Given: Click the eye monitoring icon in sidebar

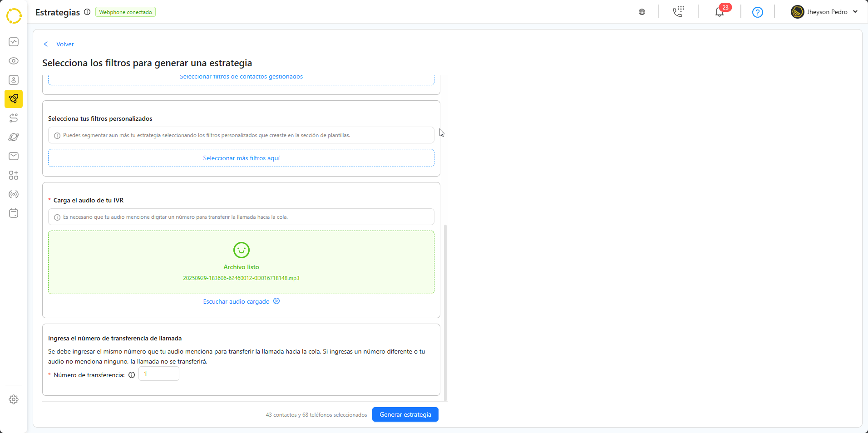Looking at the screenshot, I should pos(14,61).
